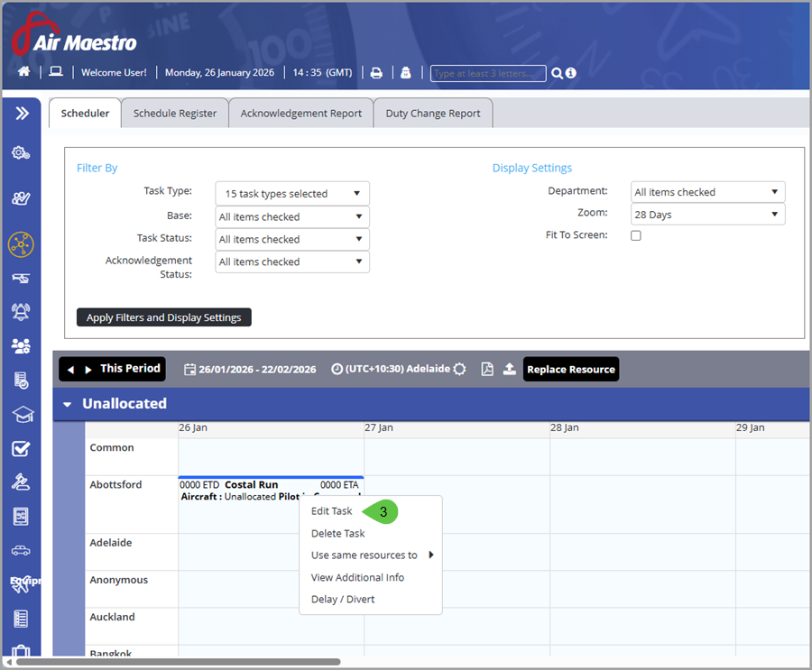Viewport: 812px width, 670px height.
Task: Switch to the Schedule Register tab
Action: pyautogui.click(x=175, y=114)
